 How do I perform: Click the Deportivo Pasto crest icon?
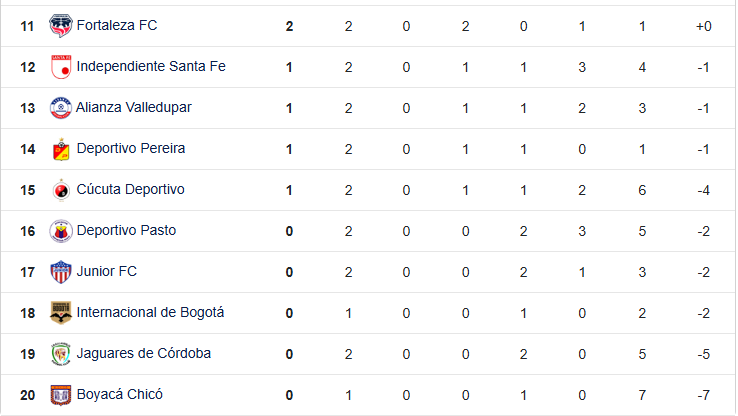[x=61, y=231]
